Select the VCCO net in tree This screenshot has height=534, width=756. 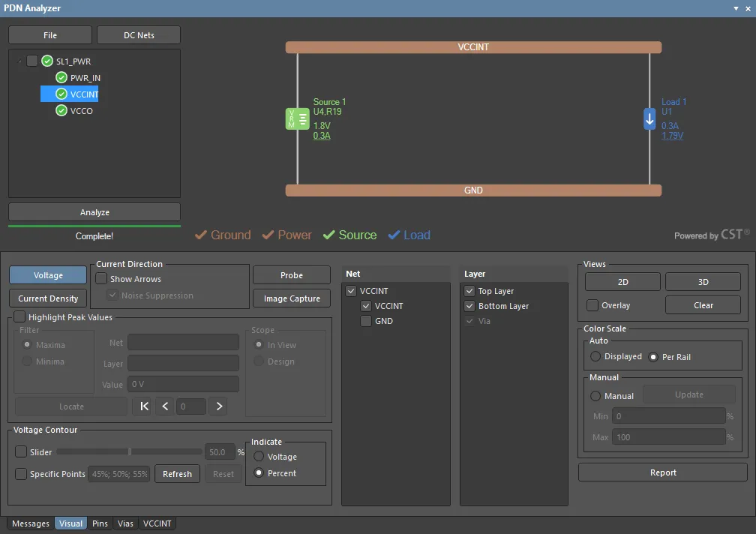point(81,111)
